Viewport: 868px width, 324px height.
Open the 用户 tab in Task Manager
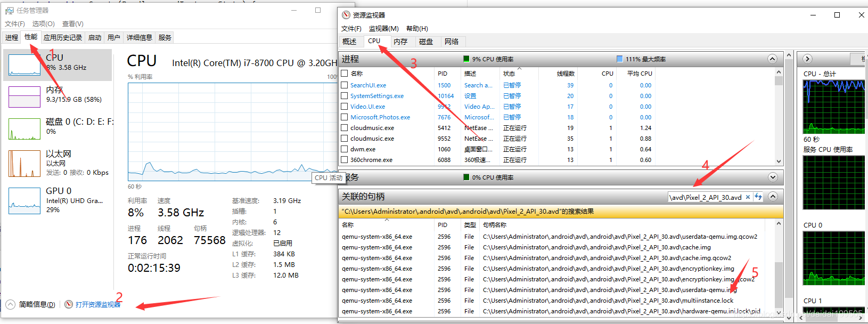[x=114, y=38]
